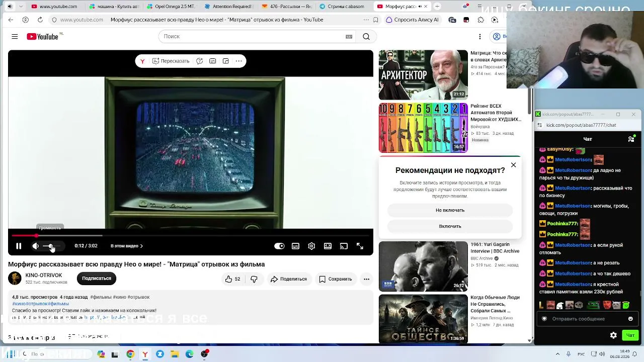Click the subtitles icon in Yandex overlay
Viewport: 644px width, 362px height.
coord(213,61)
